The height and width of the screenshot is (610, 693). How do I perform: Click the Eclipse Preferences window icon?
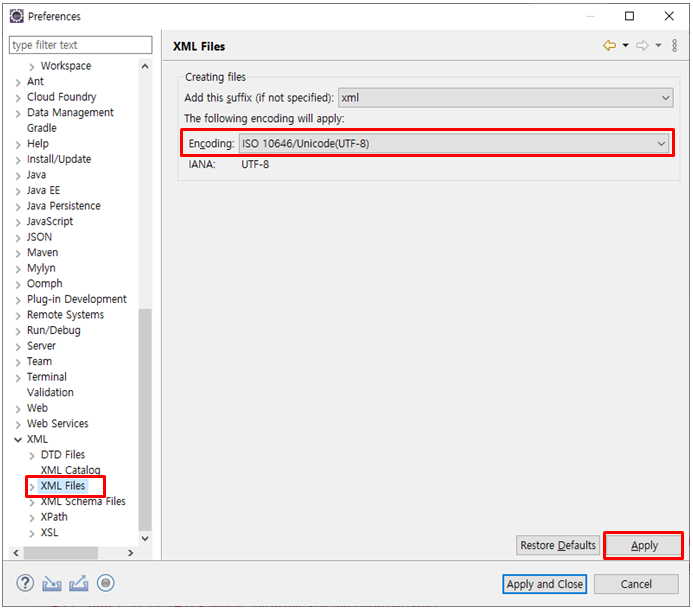17,16
